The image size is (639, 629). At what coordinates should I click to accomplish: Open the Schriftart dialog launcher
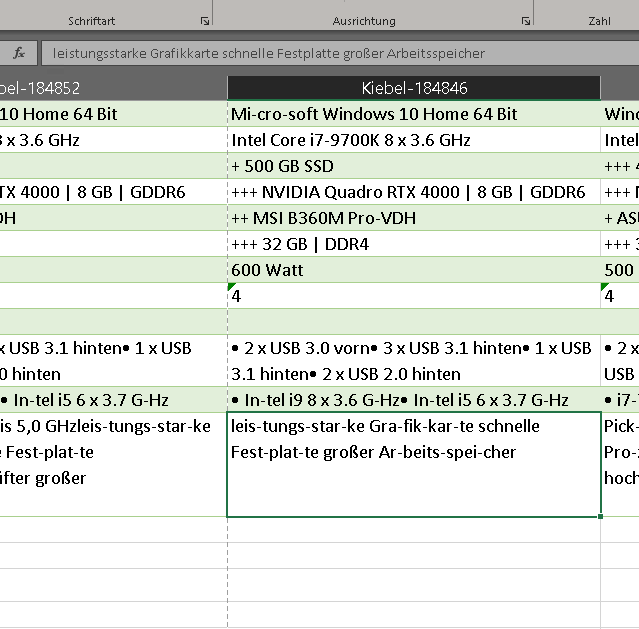(205, 21)
